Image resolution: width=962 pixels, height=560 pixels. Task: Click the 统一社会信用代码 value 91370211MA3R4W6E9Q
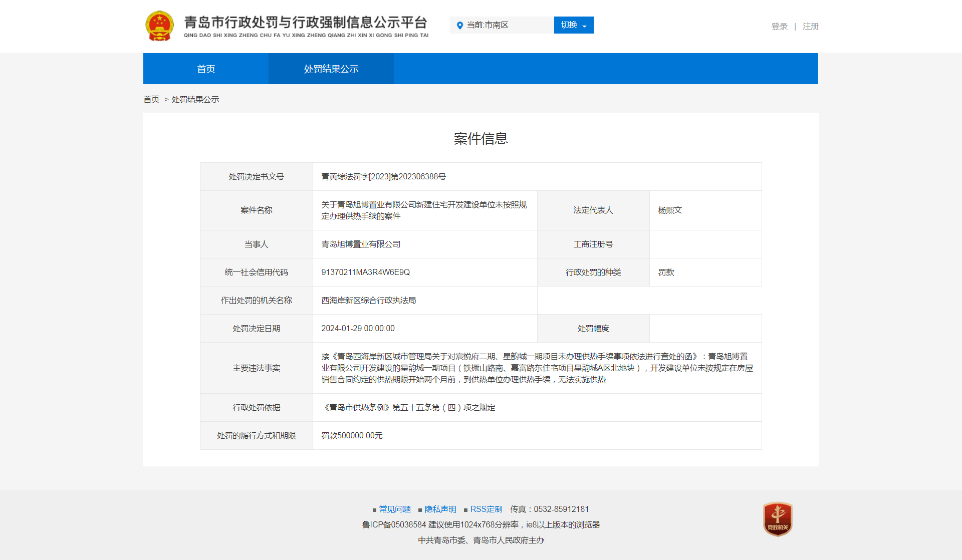coord(365,272)
